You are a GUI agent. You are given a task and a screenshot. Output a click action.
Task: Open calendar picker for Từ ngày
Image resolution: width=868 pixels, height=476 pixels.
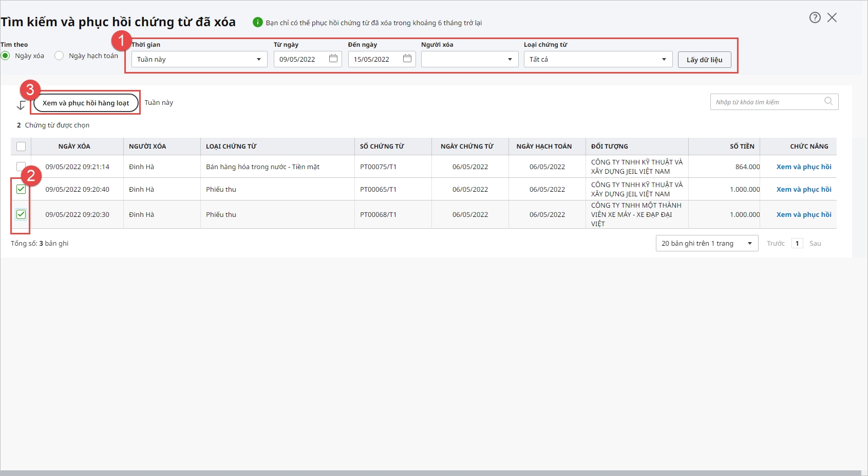(333, 59)
